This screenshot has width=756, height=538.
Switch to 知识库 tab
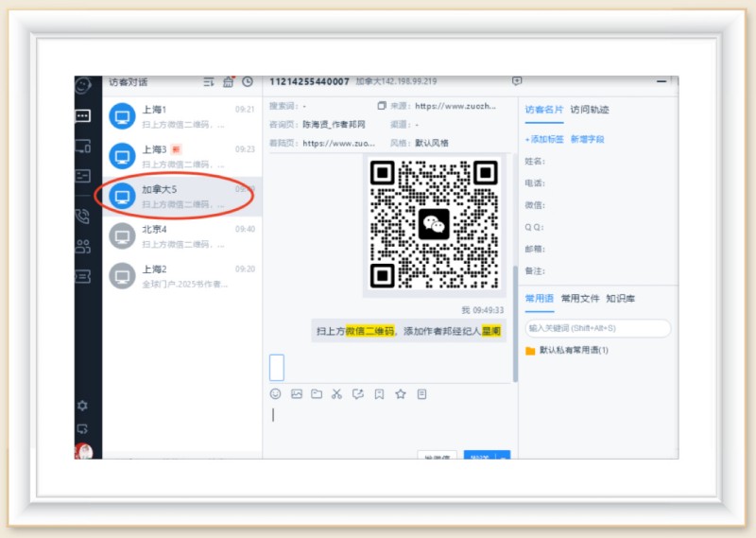tap(621, 299)
